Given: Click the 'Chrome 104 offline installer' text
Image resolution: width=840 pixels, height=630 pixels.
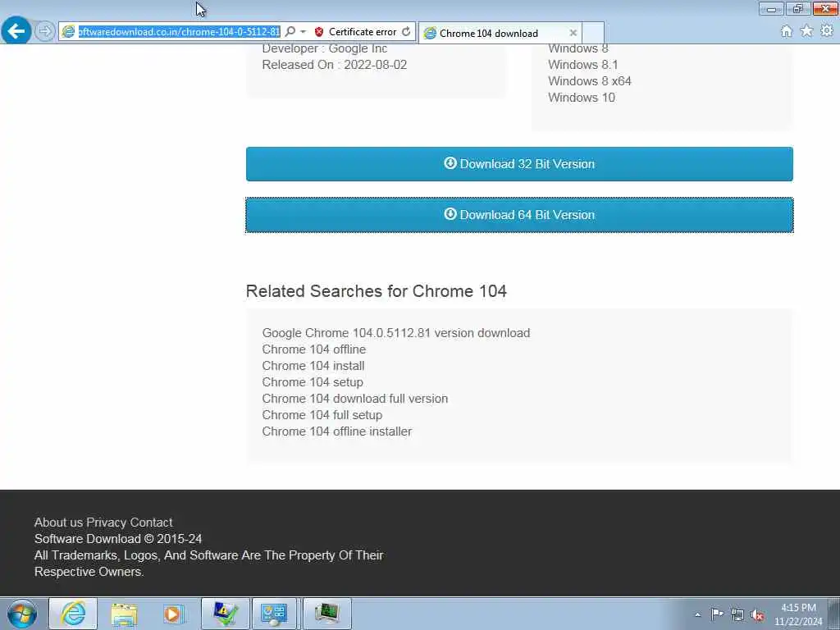Looking at the screenshot, I should point(337,431).
